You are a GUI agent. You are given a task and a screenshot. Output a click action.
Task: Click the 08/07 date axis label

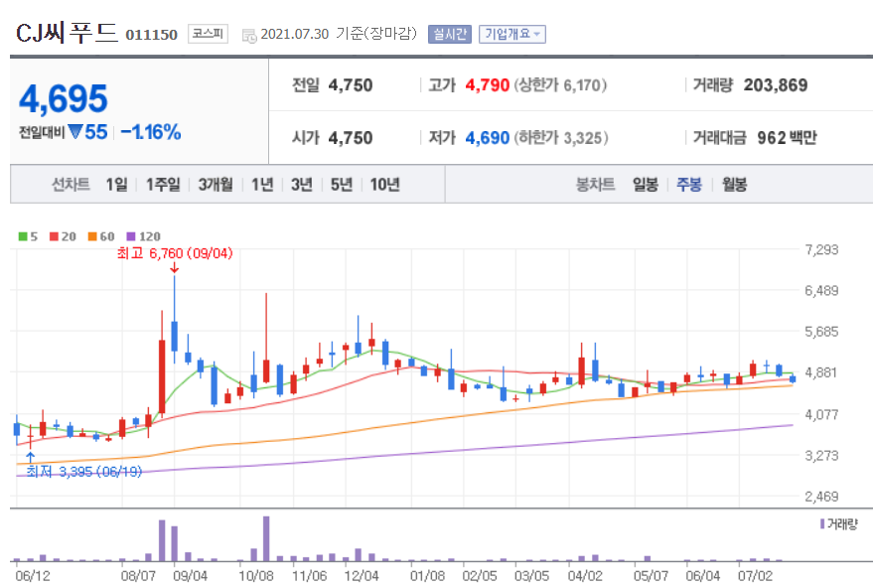click(138, 576)
